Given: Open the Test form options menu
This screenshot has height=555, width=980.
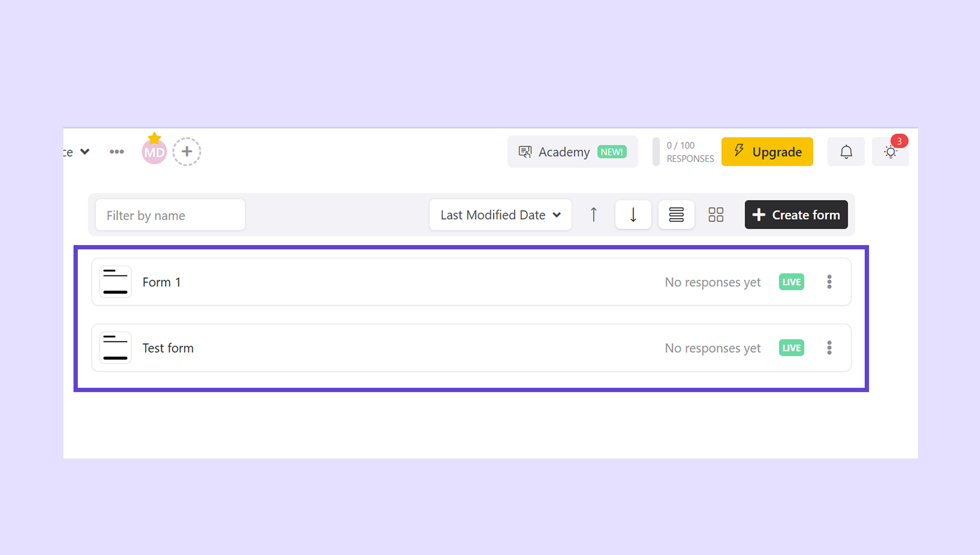Looking at the screenshot, I should (829, 348).
